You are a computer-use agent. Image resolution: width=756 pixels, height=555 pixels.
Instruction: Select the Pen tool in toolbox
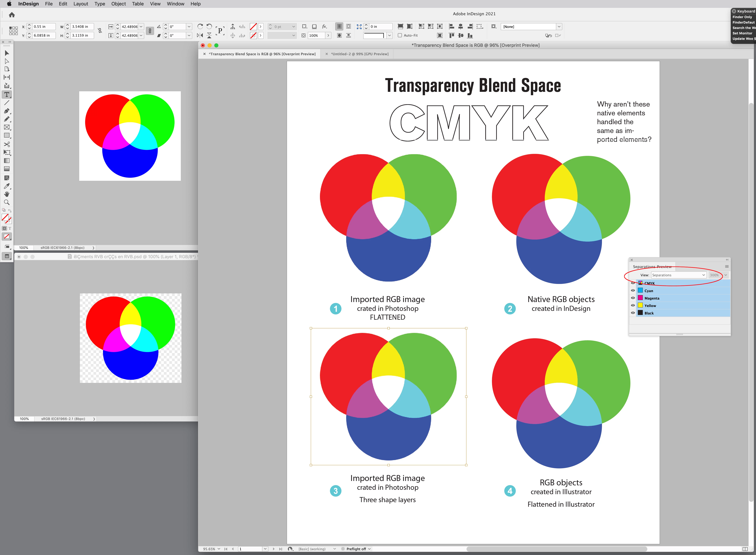pyautogui.click(x=7, y=111)
